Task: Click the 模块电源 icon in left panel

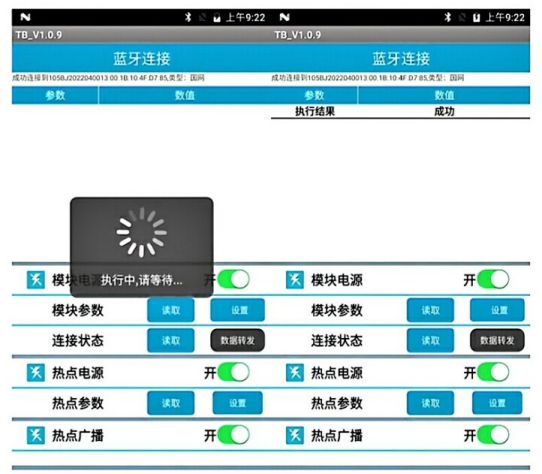Action: (36, 280)
